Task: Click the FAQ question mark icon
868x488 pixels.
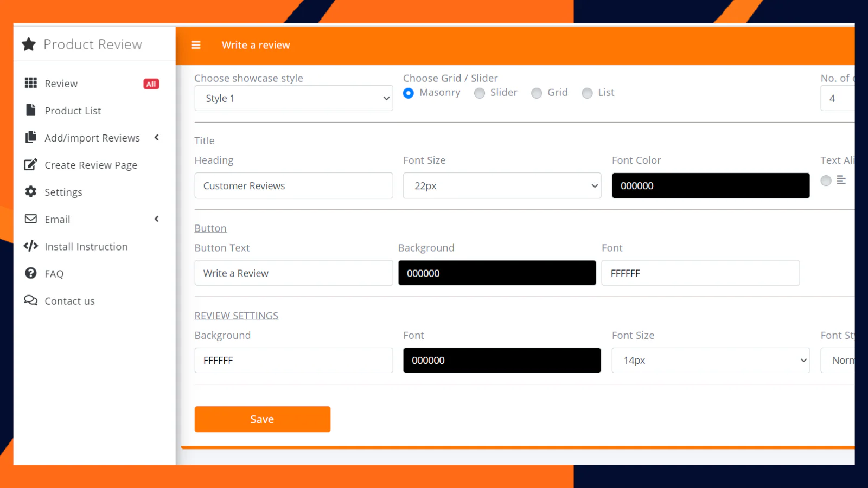Action: point(31,273)
